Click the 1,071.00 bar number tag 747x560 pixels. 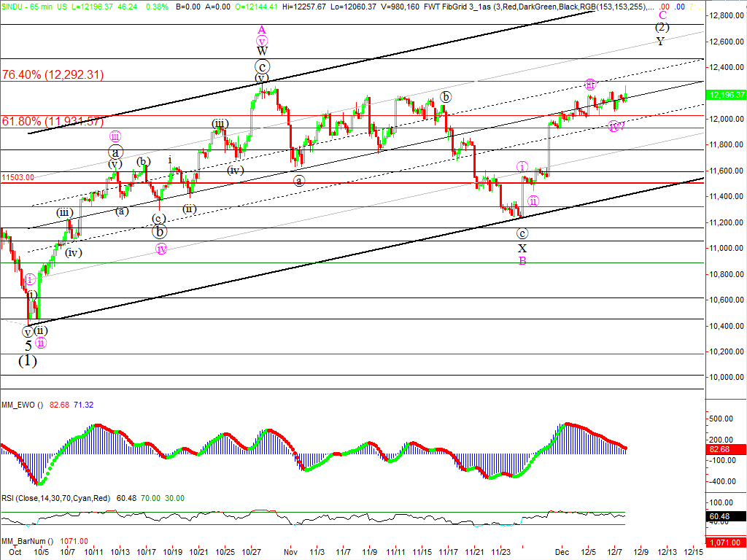[x=724, y=542]
